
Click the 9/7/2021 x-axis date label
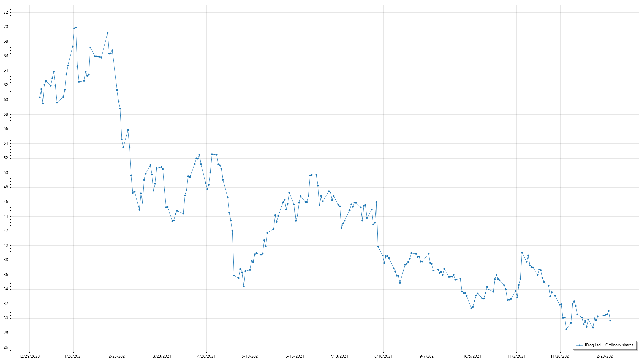point(428,356)
